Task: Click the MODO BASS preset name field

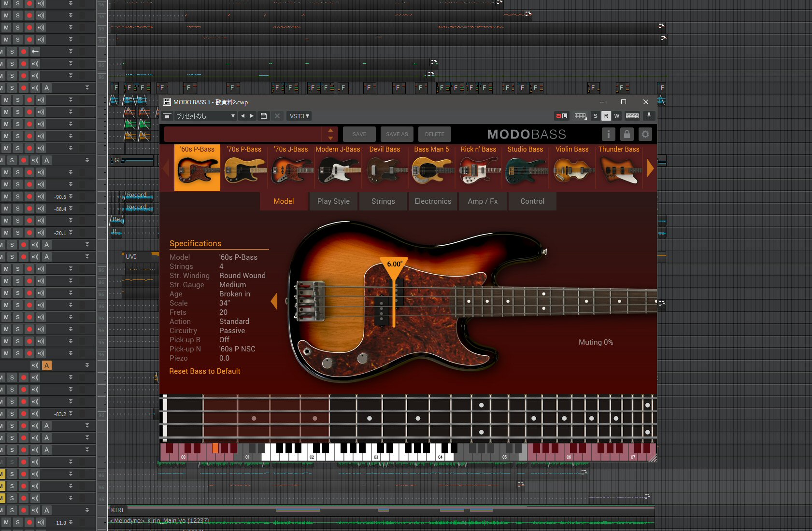Action: point(243,134)
